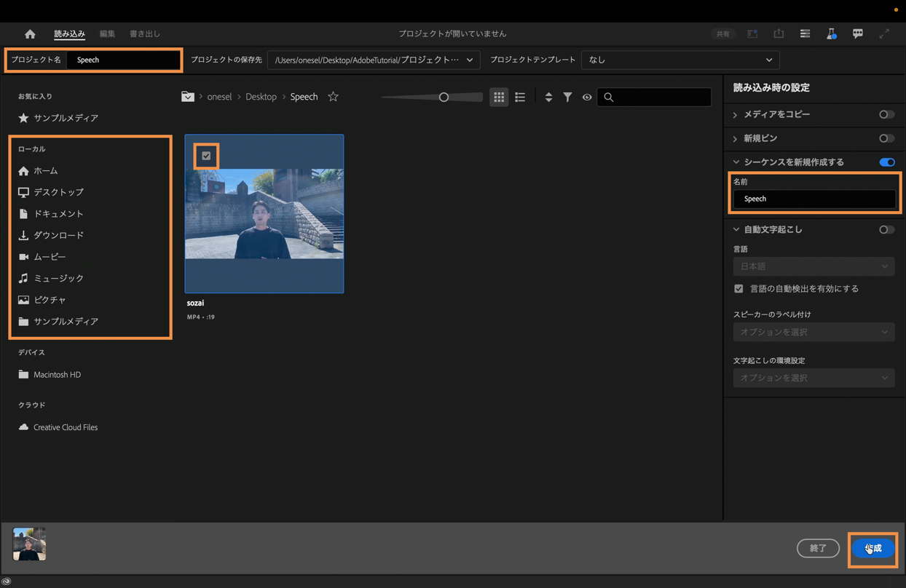Switch to the 書き出し tab
This screenshot has height=588, width=906.
click(x=145, y=33)
